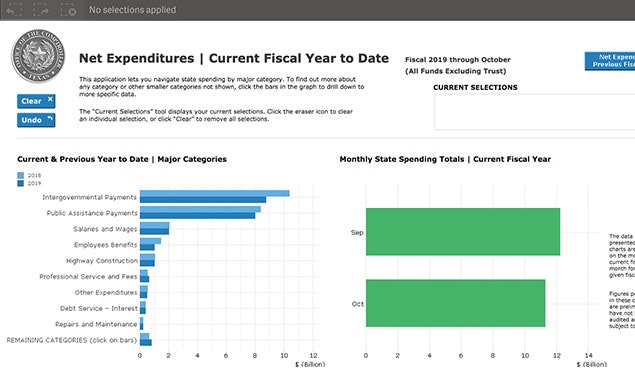Click the clear all selections icon

(68, 10)
